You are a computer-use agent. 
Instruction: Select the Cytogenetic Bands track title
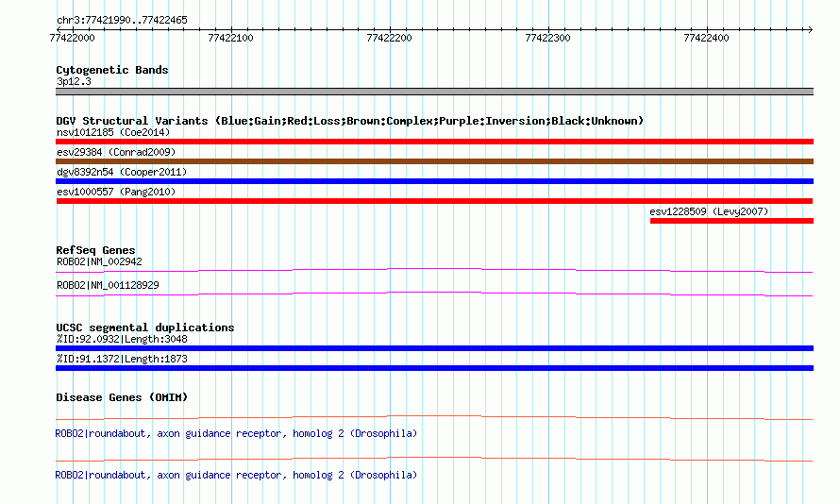tap(112, 70)
